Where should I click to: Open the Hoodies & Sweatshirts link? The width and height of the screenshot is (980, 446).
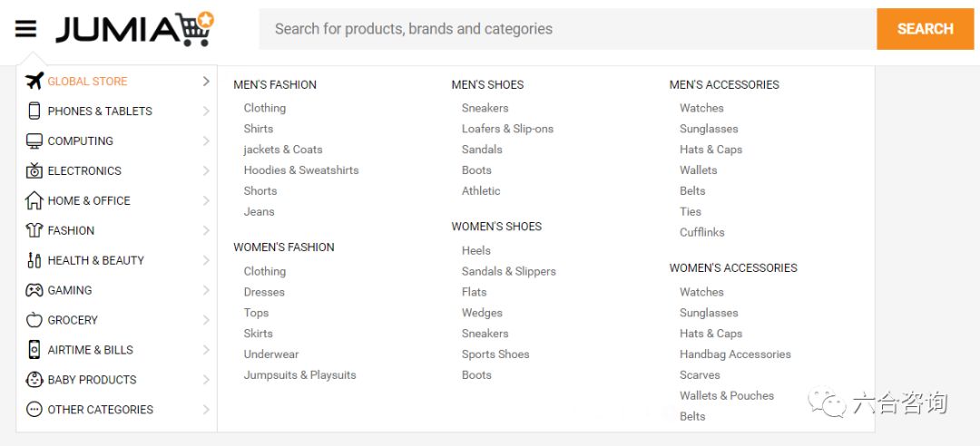[301, 170]
